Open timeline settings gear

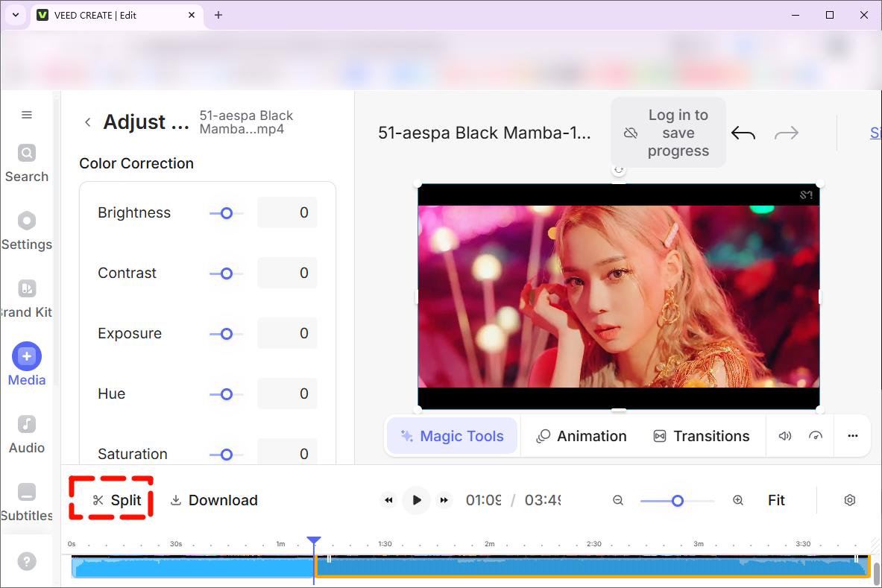[849, 500]
